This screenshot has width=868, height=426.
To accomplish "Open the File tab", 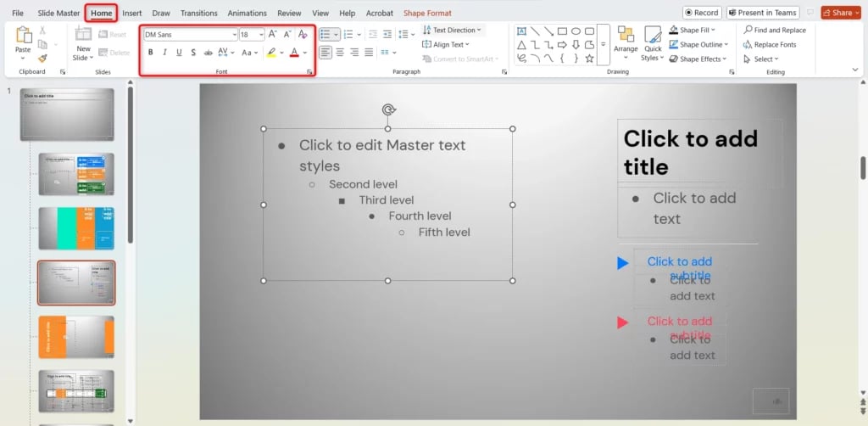I will click(x=18, y=13).
